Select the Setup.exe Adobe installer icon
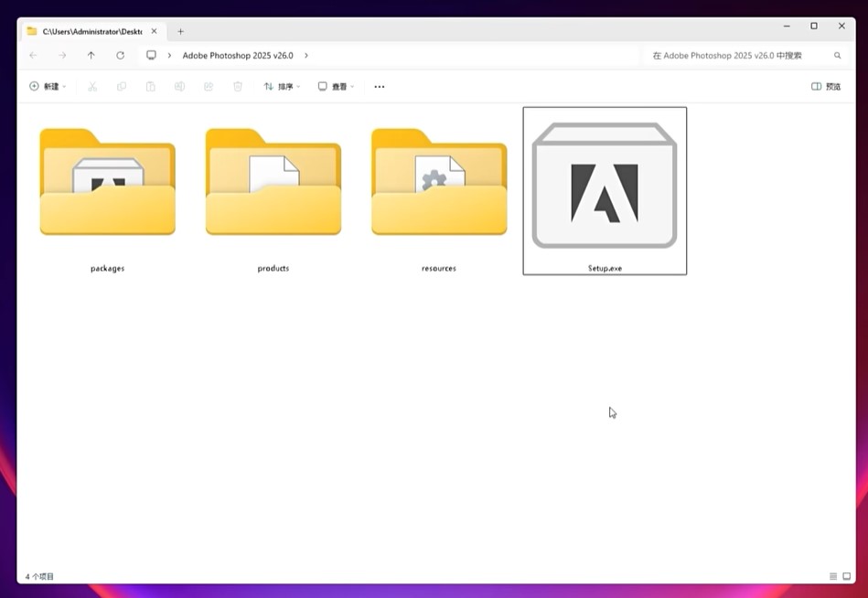This screenshot has width=868, height=598. click(x=605, y=186)
